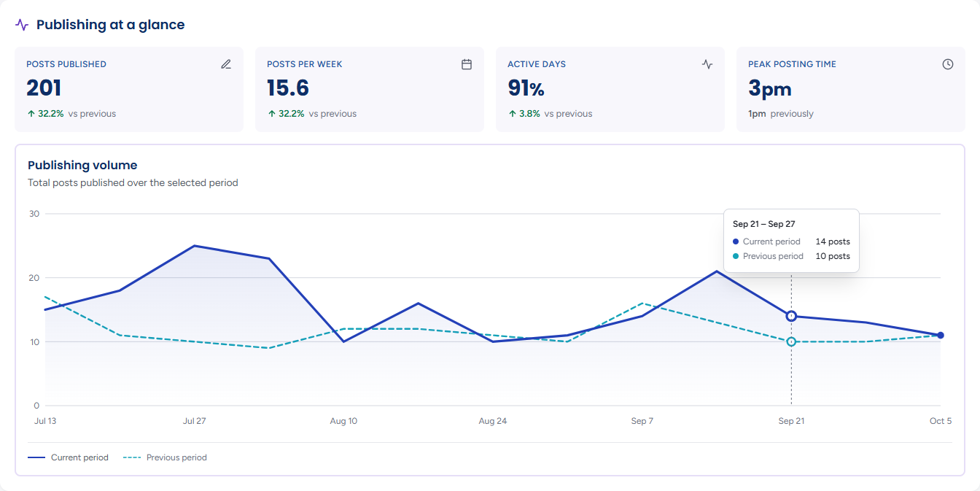Click the Aug 24 axis label

[x=492, y=421]
